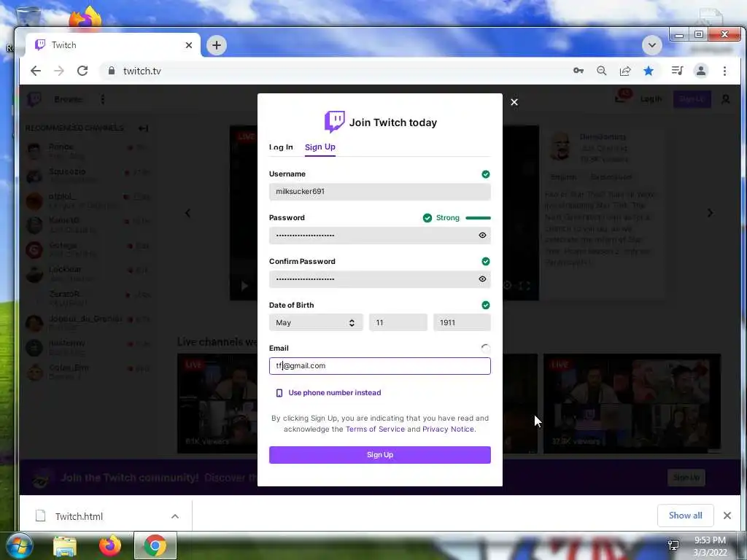The width and height of the screenshot is (747, 560).
Task: Expand the Twitch.html download options chevron
Action: pos(175,516)
